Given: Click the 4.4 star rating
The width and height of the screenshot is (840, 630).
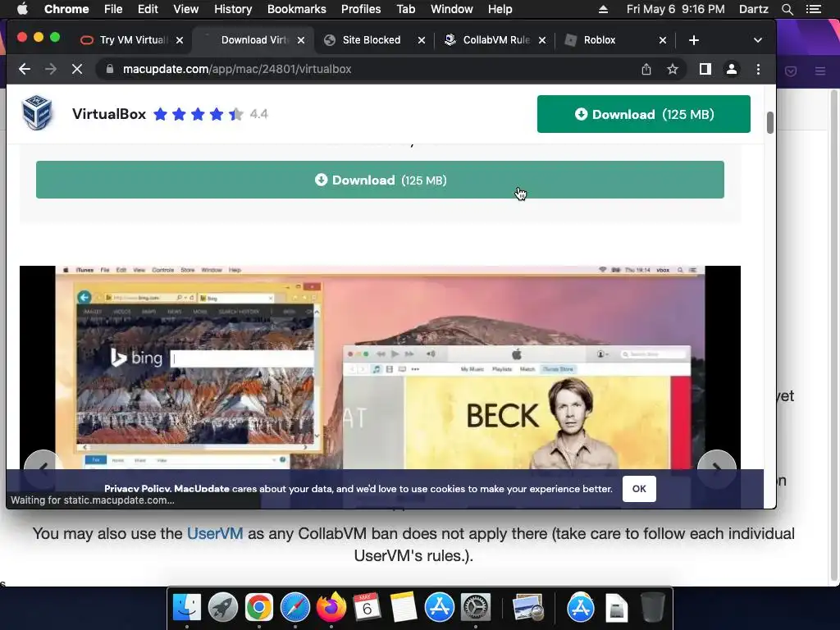Looking at the screenshot, I should (x=210, y=114).
